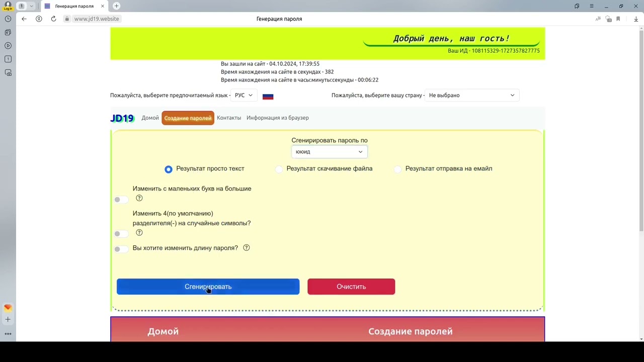This screenshot has height=362, width=644.
Task: Expand the Не выбрано country dropdown
Action: tap(472, 95)
